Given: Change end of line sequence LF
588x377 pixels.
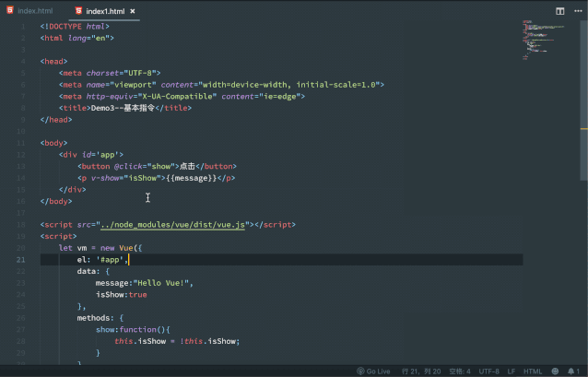Looking at the screenshot, I should click(512, 371).
